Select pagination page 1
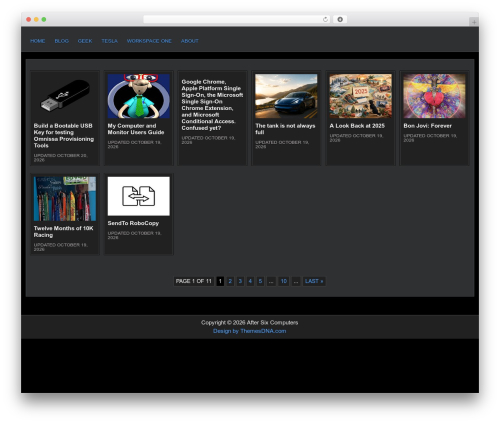Image resolution: width=500 pixels, height=423 pixels. coord(220,281)
